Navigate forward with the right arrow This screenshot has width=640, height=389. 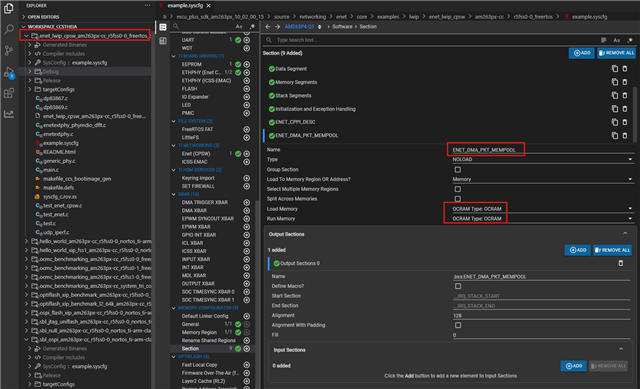tap(277, 27)
